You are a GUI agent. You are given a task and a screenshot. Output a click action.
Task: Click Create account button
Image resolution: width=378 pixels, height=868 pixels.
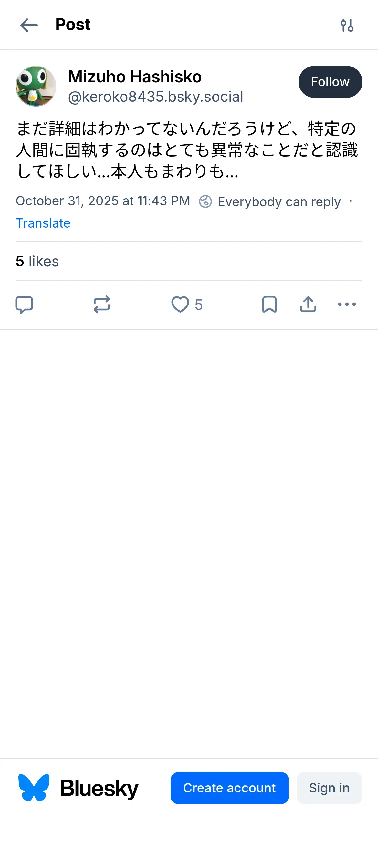(229, 788)
